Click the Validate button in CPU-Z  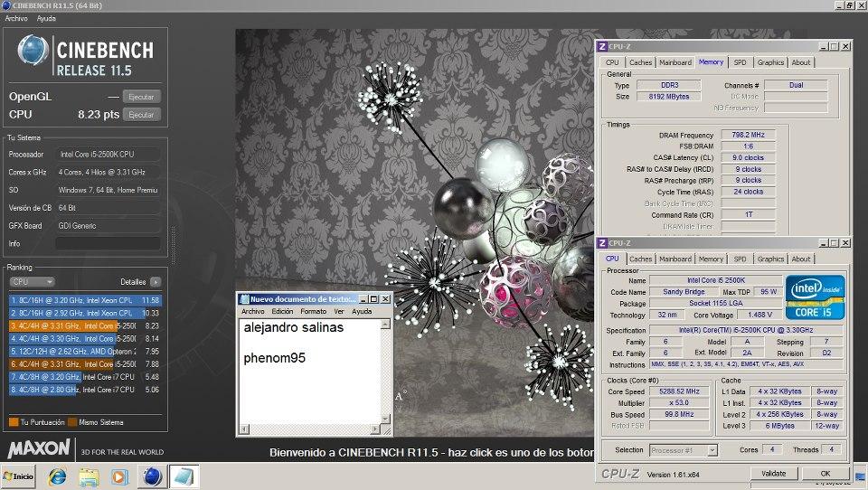click(773, 474)
